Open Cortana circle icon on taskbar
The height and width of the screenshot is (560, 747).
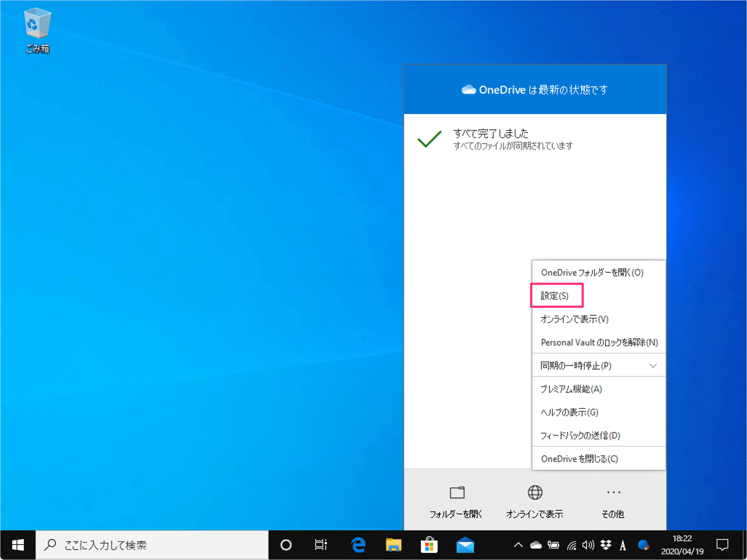click(x=286, y=545)
